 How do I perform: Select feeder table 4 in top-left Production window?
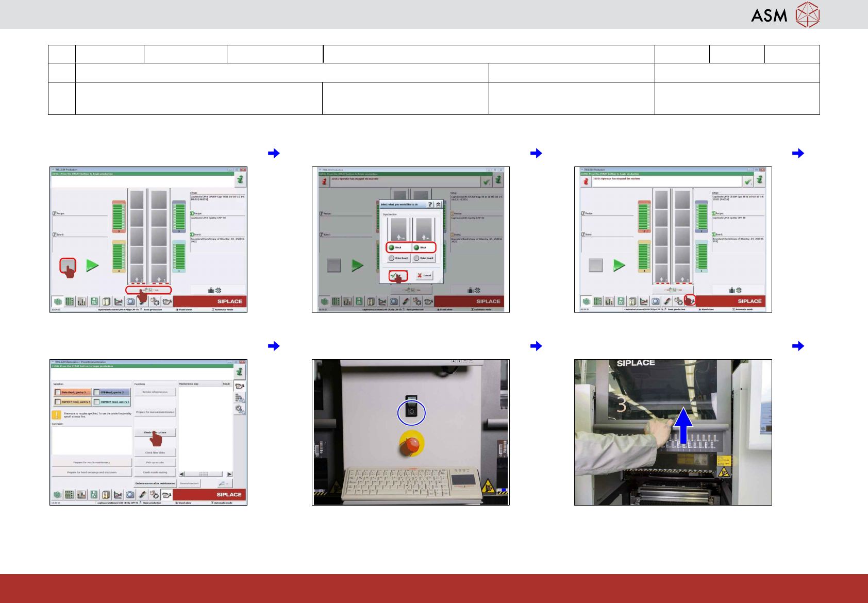click(119, 256)
